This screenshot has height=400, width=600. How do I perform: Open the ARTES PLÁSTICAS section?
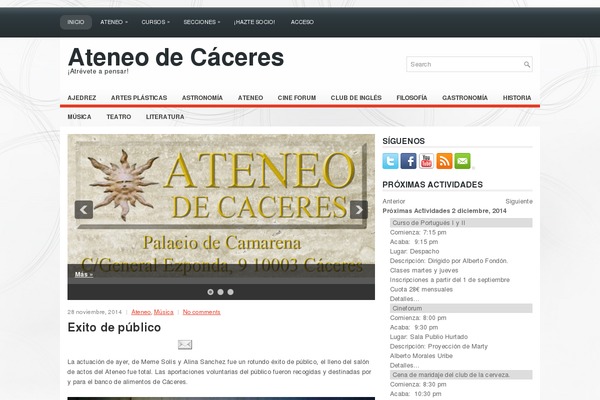pos(139,98)
